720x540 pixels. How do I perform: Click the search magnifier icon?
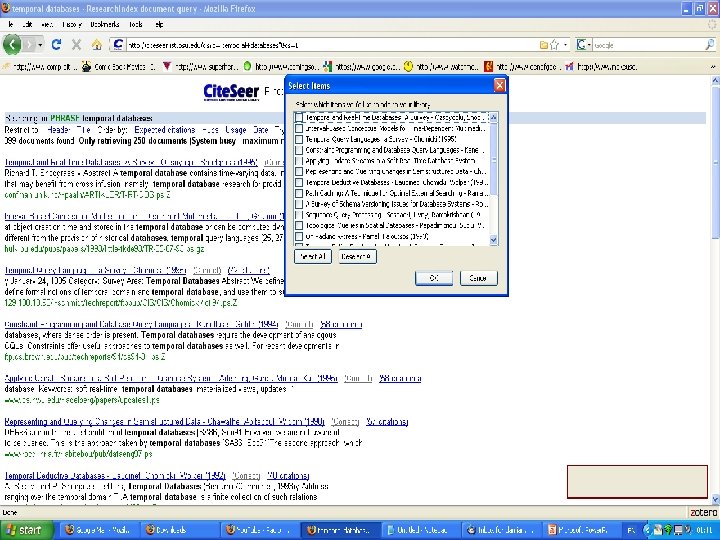point(709,45)
